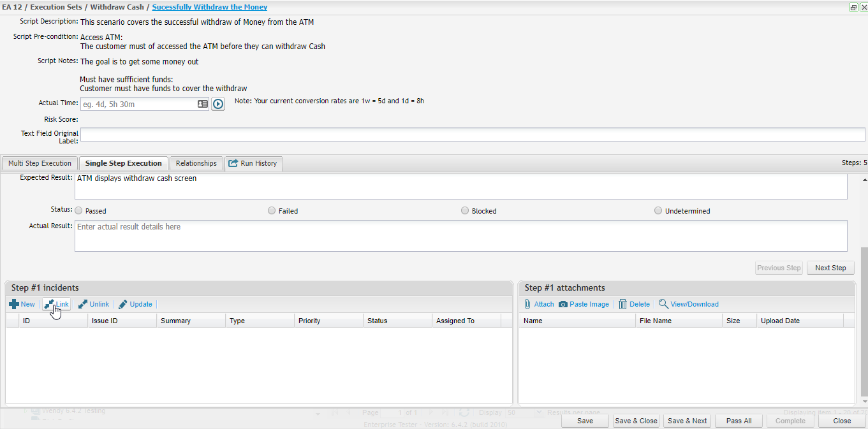868x429 pixels.
Task: Switch to Multi Step Execution tab
Action: [40, 163]
